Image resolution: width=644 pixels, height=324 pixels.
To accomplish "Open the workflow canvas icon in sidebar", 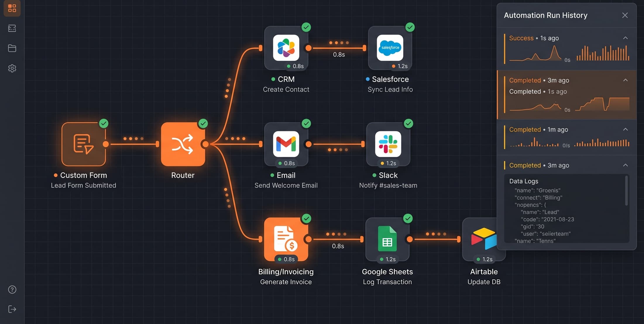I will (x=12, y=28).
